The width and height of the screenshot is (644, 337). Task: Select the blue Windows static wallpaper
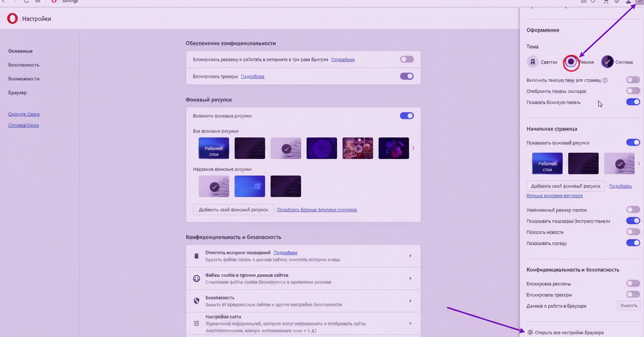pos(250,186)
